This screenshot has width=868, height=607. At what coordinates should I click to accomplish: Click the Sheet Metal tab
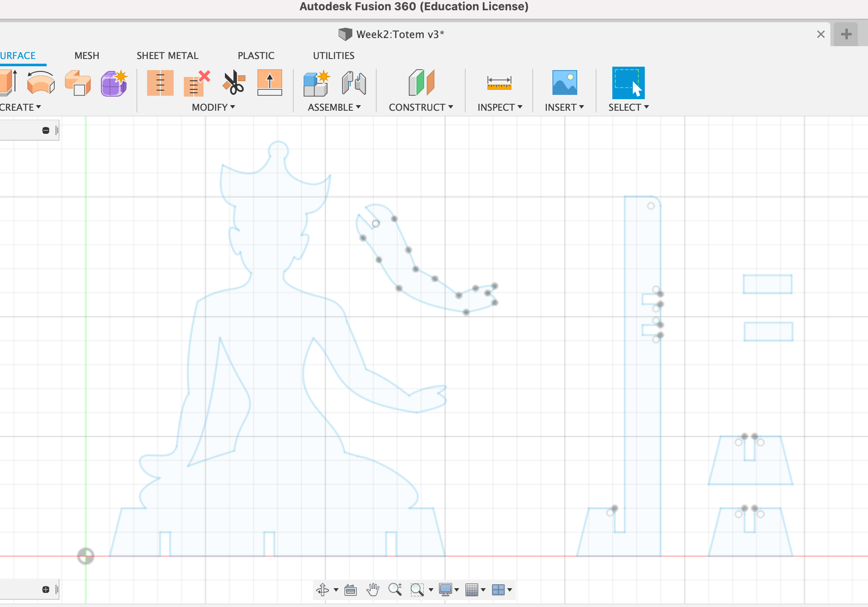click(x=166, y=56)
